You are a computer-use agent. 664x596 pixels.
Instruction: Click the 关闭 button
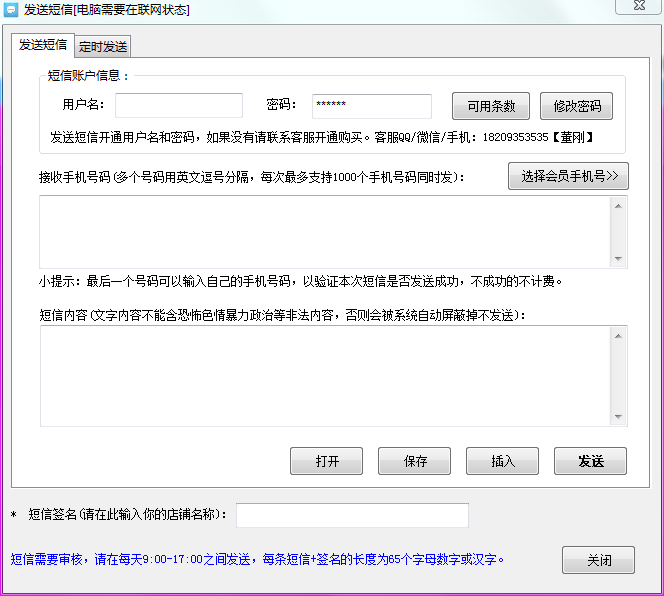coord(598,560)
